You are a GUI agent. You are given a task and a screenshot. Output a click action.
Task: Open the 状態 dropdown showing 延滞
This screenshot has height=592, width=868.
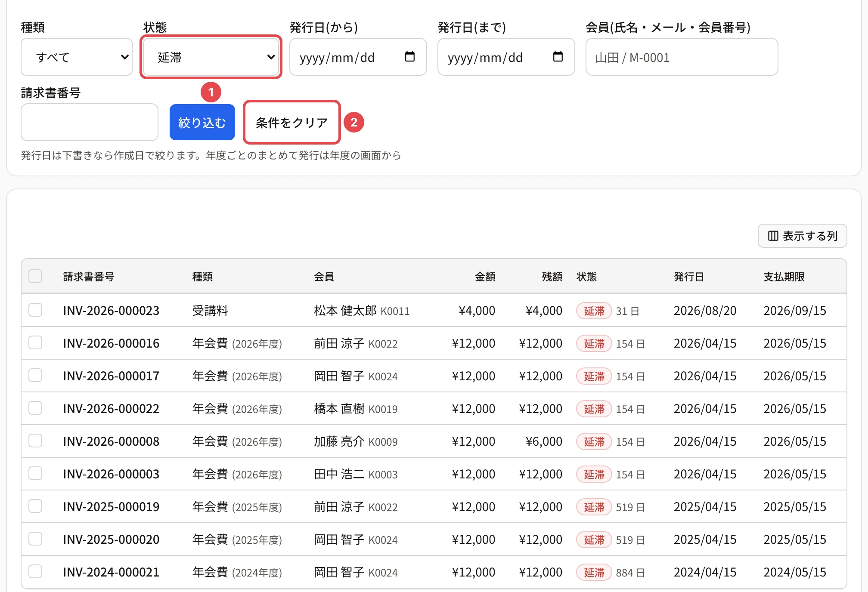tap(211, 57)
